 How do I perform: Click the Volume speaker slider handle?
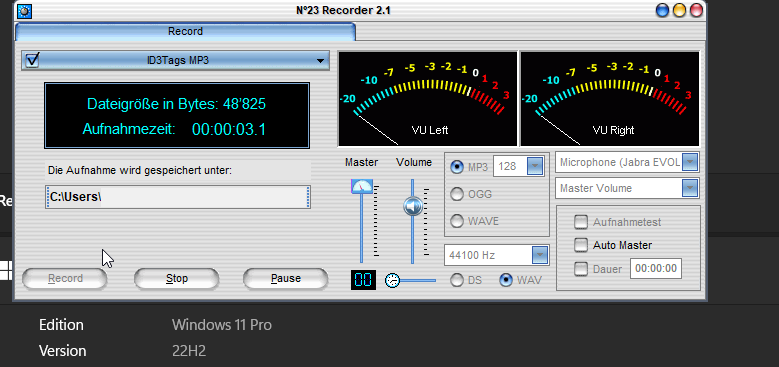coord(413,206)
